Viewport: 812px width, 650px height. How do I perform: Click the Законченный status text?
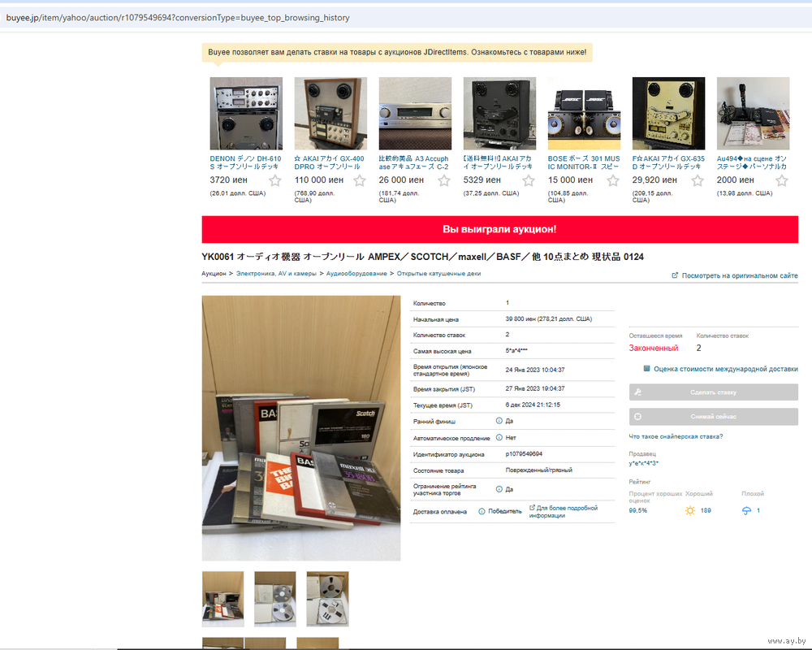[654, 349]
